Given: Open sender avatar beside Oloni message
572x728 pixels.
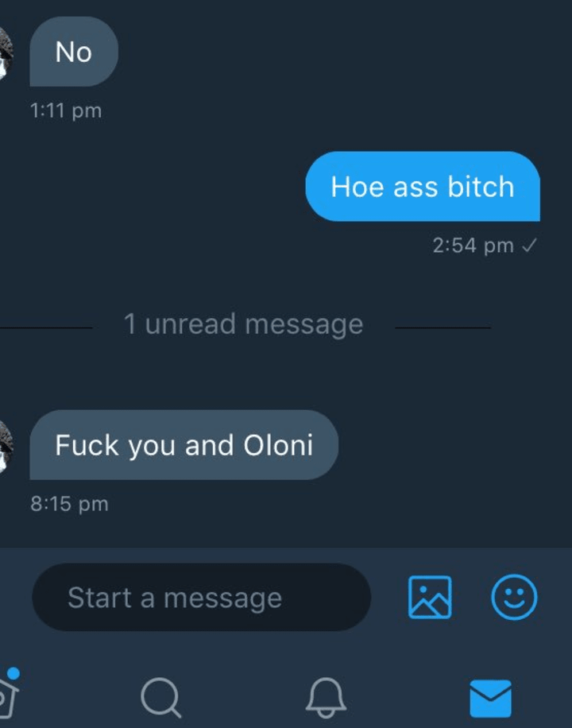Looking at the screenshot, I should coord(6,446).
